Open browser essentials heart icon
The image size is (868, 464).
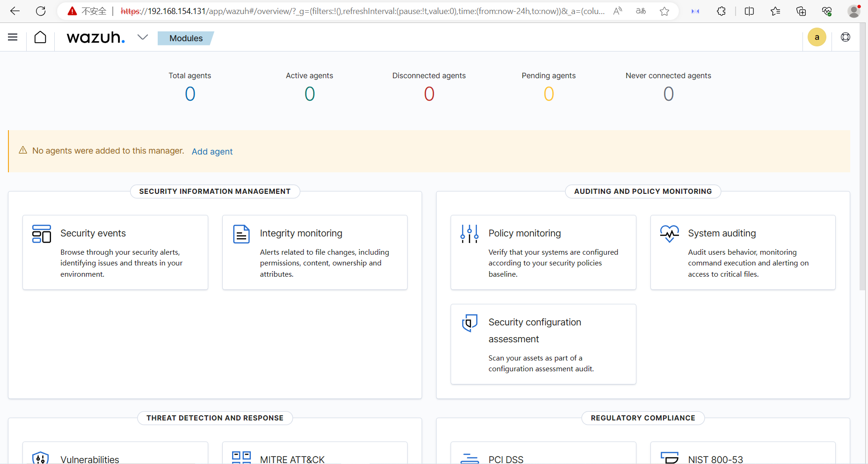(827, 11)
